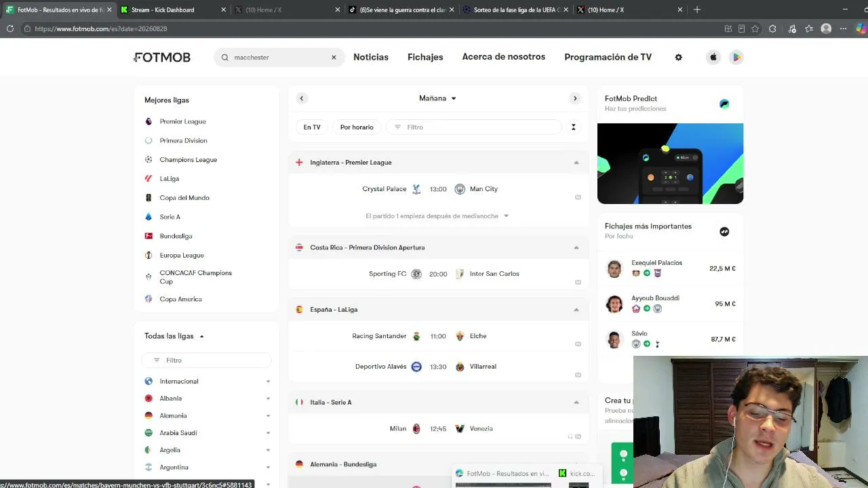
Task: Open CONCACAF Champions Cup link
Action: point(196,277)
